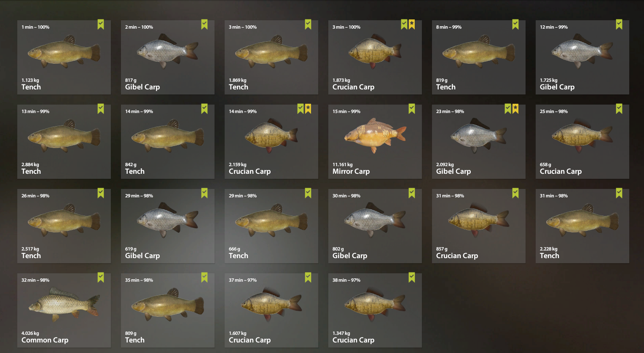The width and height of the screenshot is (644, 353).
Task: Toggle green check mark on 817 g Gibel Carp
Action: [204, 24]
